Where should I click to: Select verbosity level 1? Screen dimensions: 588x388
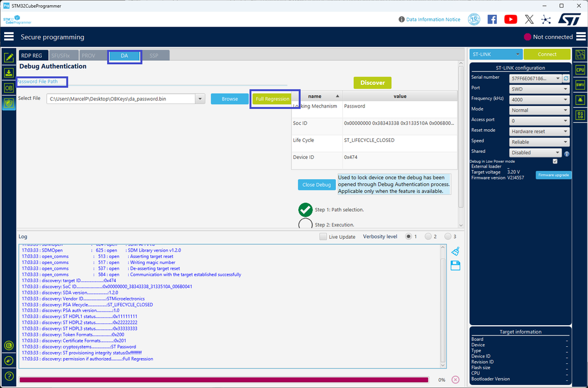408,236
